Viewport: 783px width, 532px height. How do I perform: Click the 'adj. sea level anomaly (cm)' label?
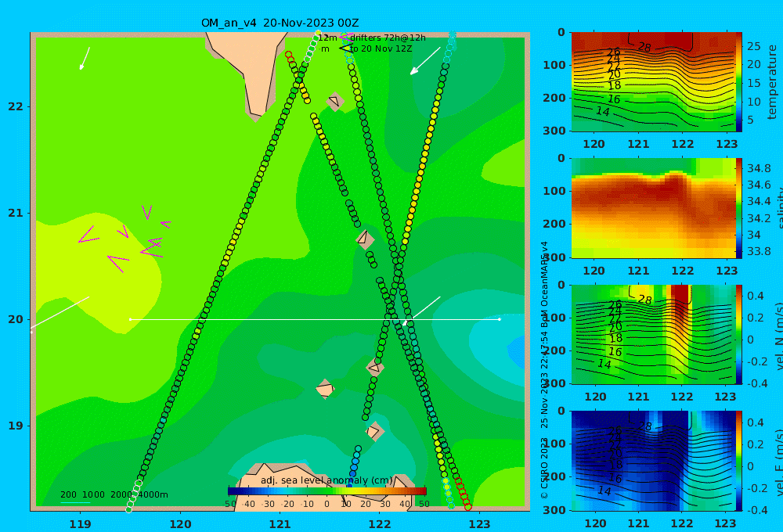[x=327, y=480]
